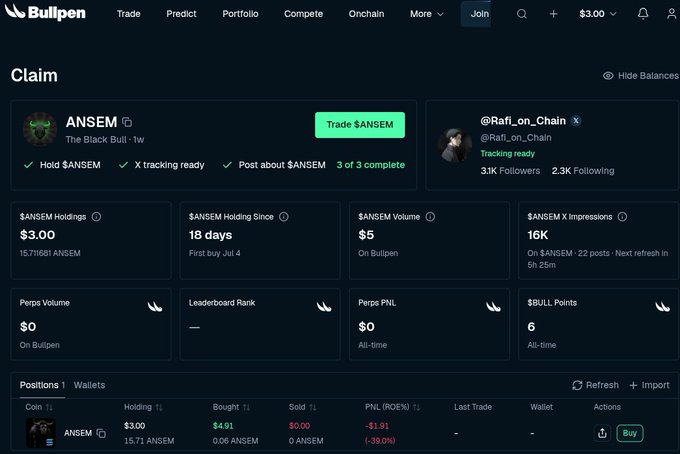This screenshot has height=454, width=680.
Task: Select the Positions tab
Action: tap(42, 385)
